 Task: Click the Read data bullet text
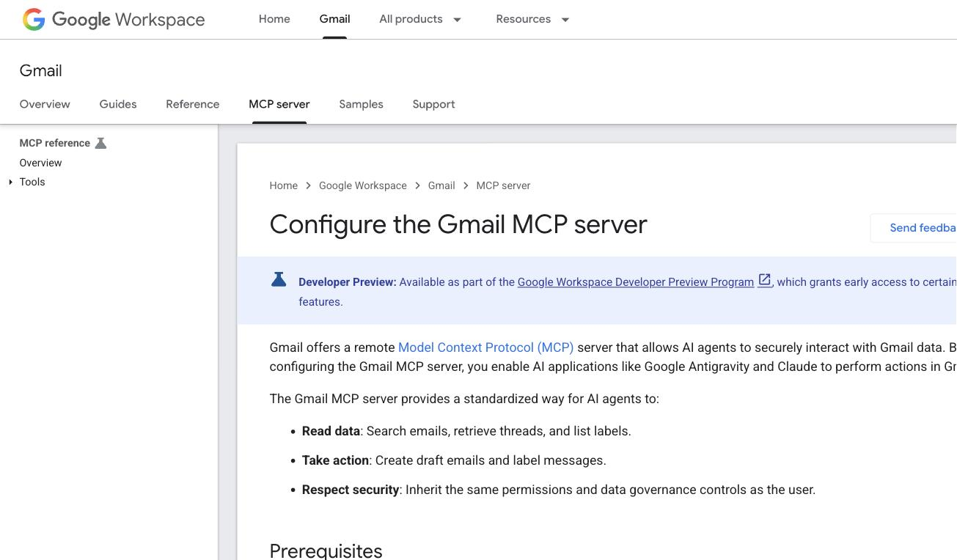[466, 431]
